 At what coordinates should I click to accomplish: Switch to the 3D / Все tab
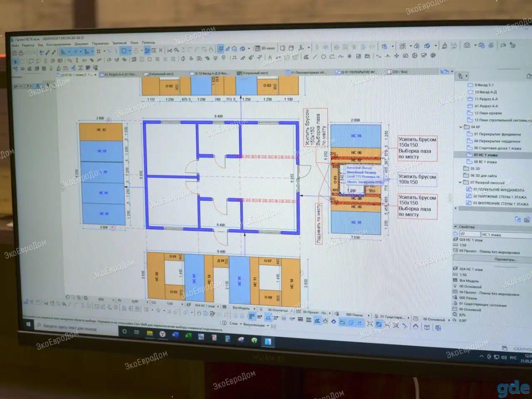(x=398, y=71)
